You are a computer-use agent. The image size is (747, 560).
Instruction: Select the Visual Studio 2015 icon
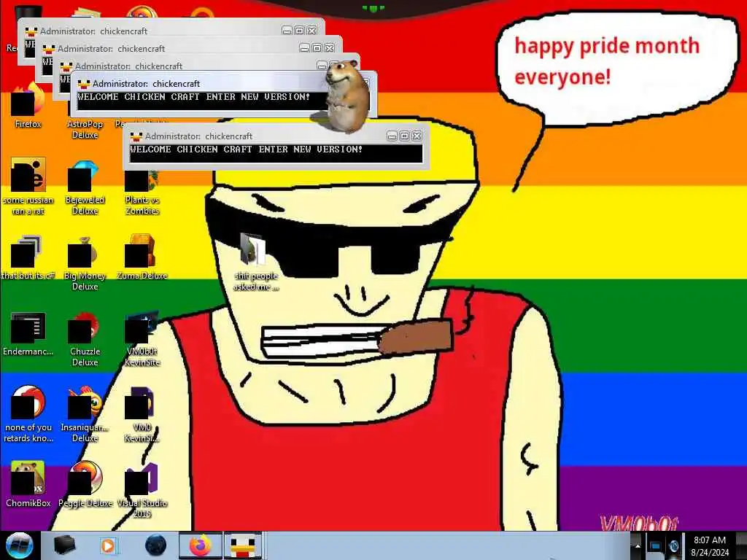[142, 489]
